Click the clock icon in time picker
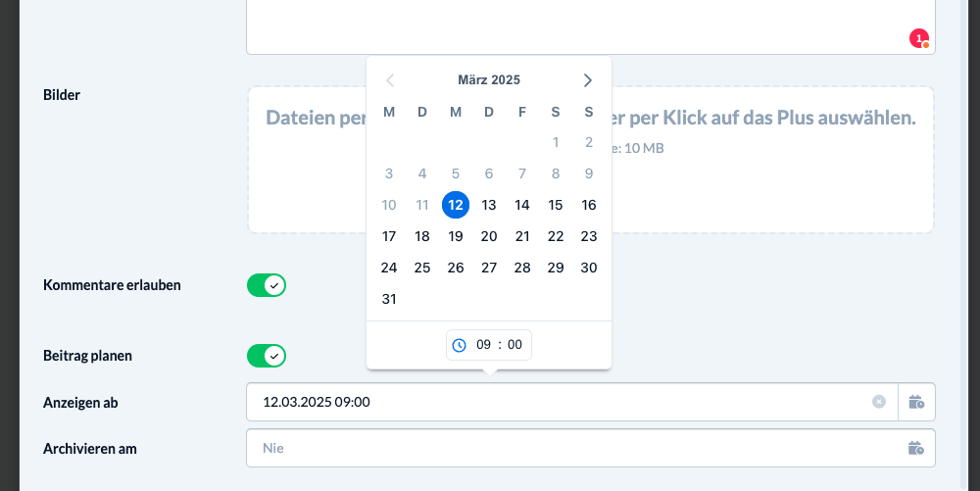Viewport: 980px width, 491px height. coord(459,345)
